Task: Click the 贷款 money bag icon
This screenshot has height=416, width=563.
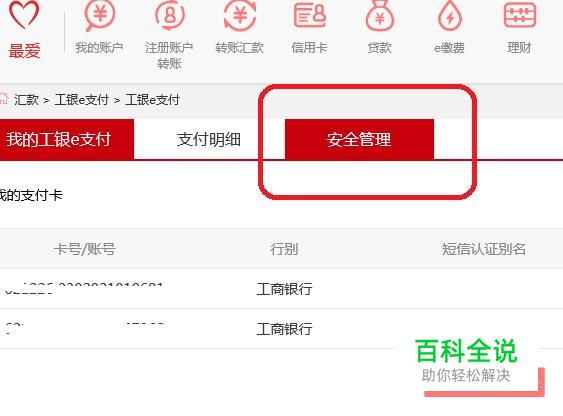Action: (x=380, y=15)
